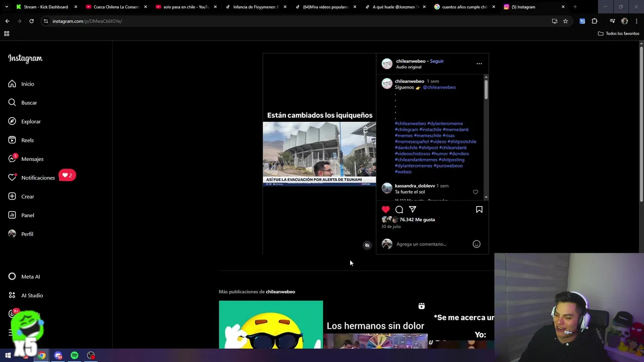Click chileanwebeo in Más publicaciones heading
The width and height of the screenshot is (644, 362).
pyautogui.click(x=280, y=292)
